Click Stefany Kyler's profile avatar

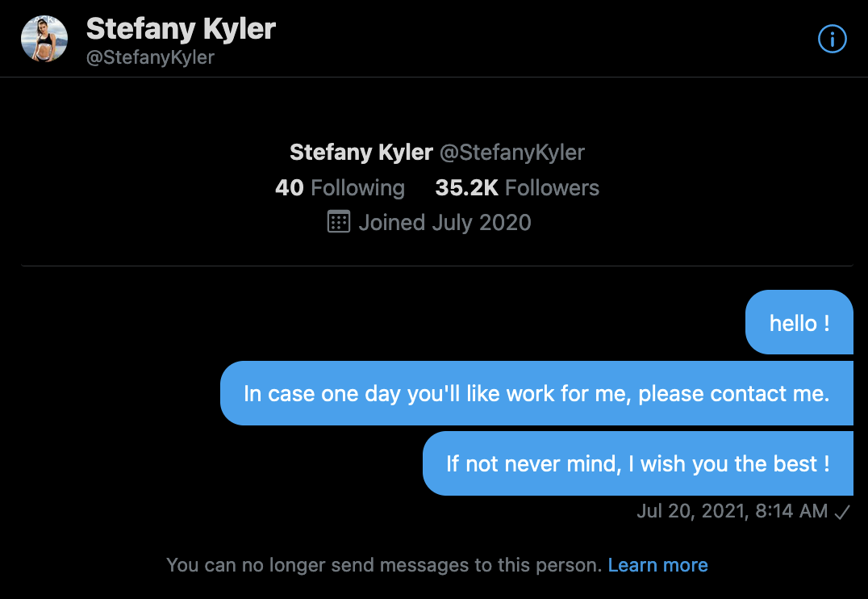[x=44, y=38]
